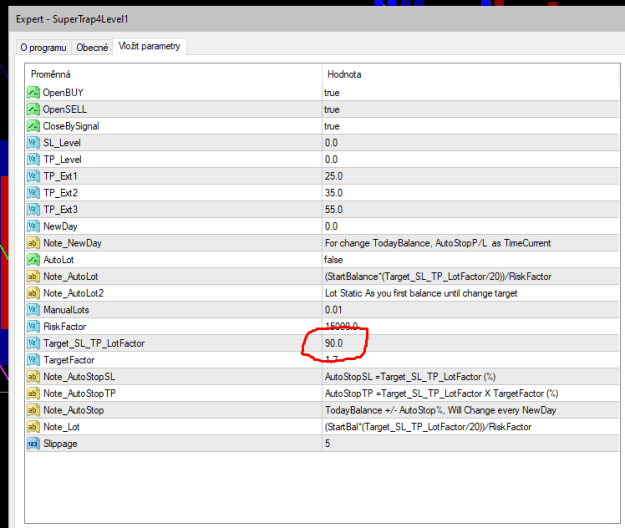Select the AutoLot variable name
This screenshot has height=528, width=625.
click(x=59, y=260)
